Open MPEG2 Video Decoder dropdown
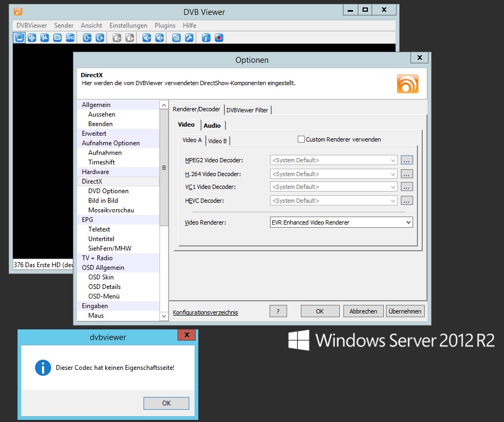Image resolution: width=504 pixels, height=422 pixels. coord(334,160)
